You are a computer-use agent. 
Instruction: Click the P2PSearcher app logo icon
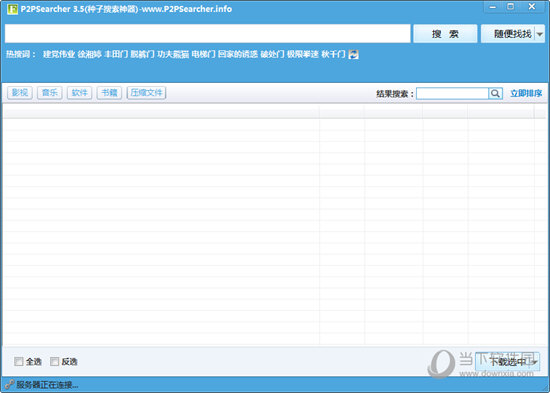[12, 9]
